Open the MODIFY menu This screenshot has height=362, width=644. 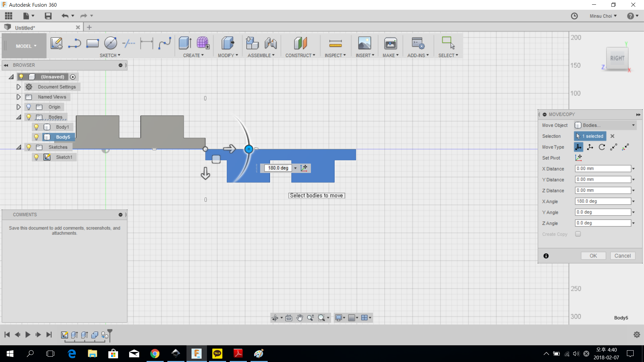tap(228, 55)
